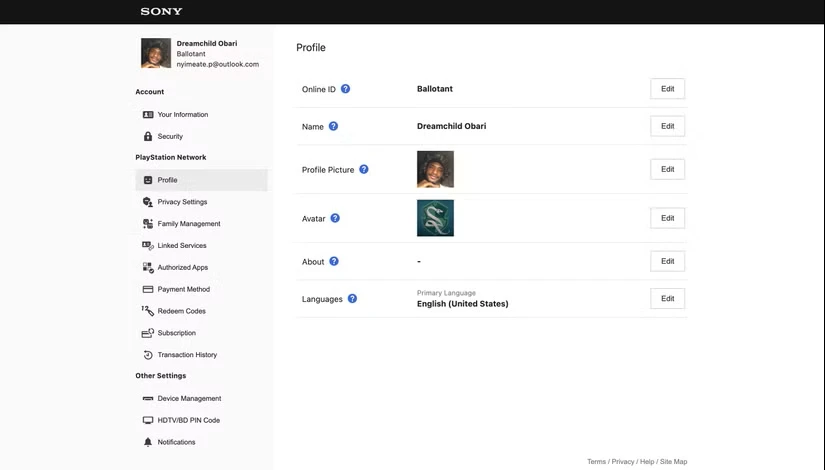The height and width of the screenshot is (470, 825).
Task: Go to Security settings
Action: tap(170, 136)
